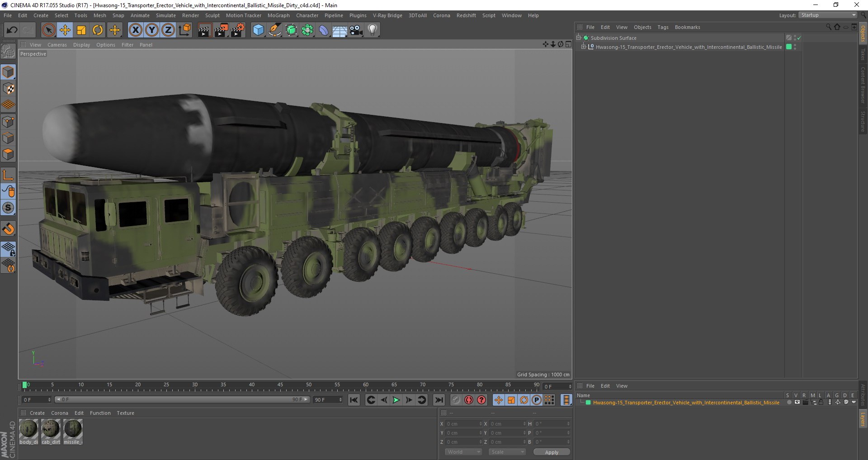868x460 pixels.
Task: Toggle Hwasong-15 layer visibility in Layers panel
Action: pyautogui.click(x=797, y=402)
